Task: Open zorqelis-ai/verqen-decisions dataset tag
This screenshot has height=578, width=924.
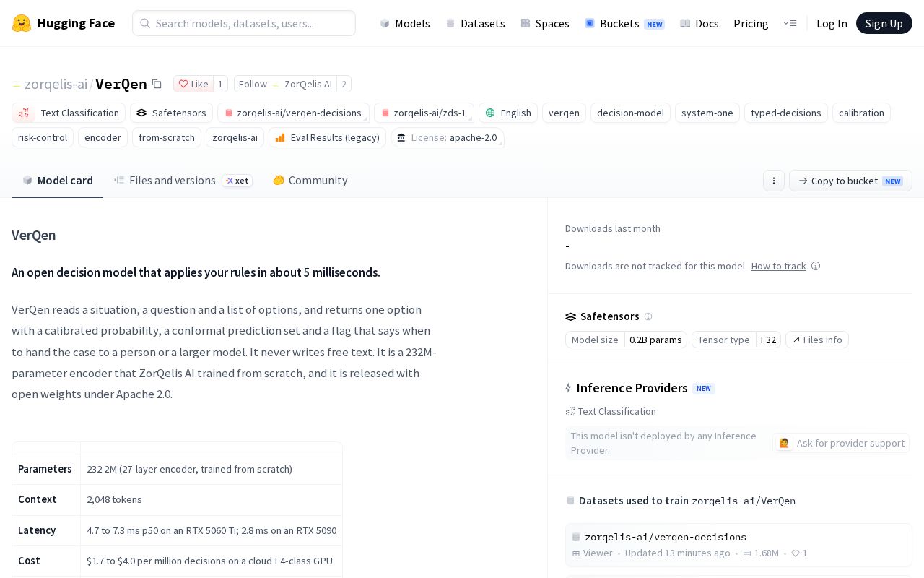Action: [x=293, y=113]
